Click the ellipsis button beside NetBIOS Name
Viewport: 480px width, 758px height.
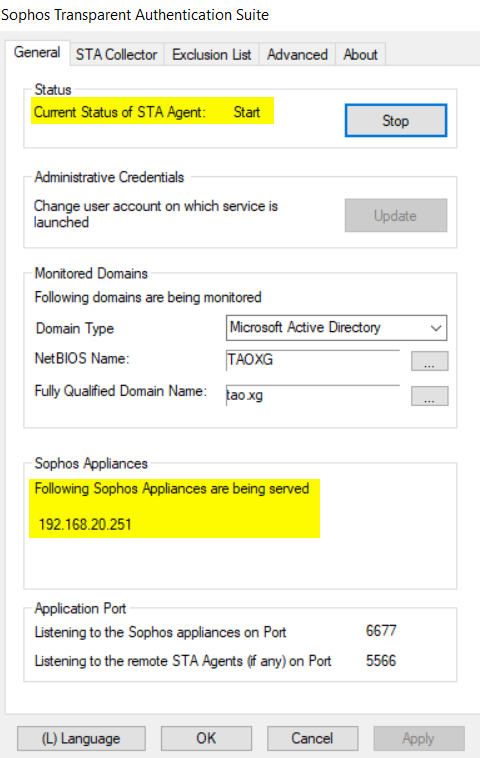tap(429, 361)
